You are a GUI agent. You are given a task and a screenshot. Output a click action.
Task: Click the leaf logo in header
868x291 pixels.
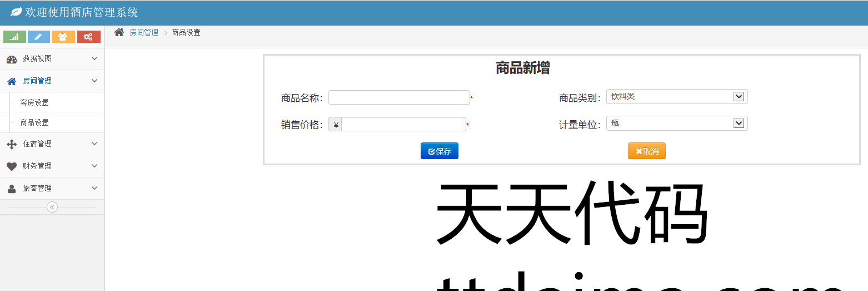[16, 12]
